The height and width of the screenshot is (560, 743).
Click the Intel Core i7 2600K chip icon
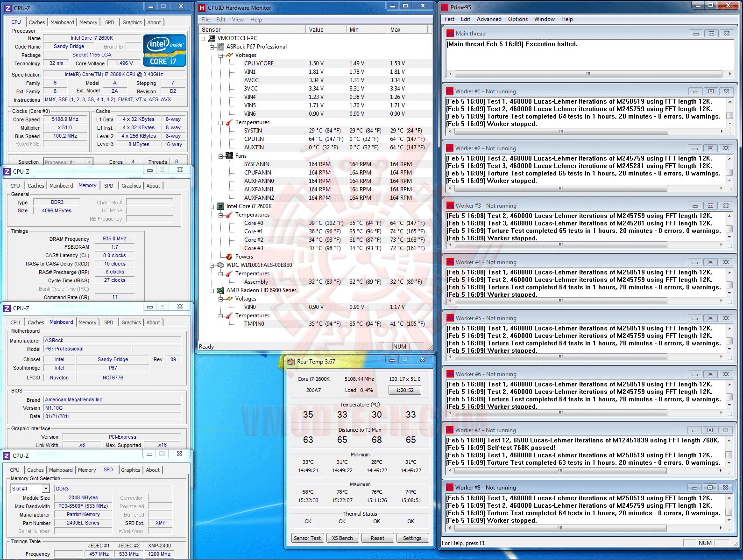tap(220, 206)
